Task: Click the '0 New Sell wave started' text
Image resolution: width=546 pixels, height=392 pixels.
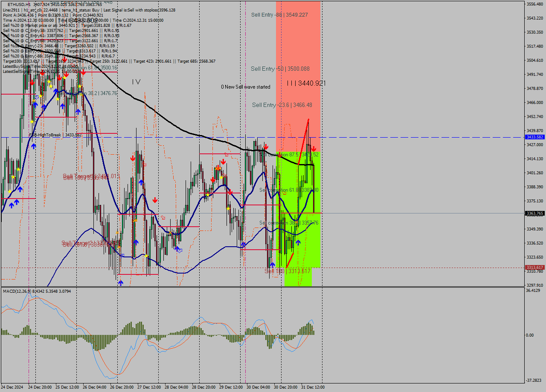Action: point(246,87)
